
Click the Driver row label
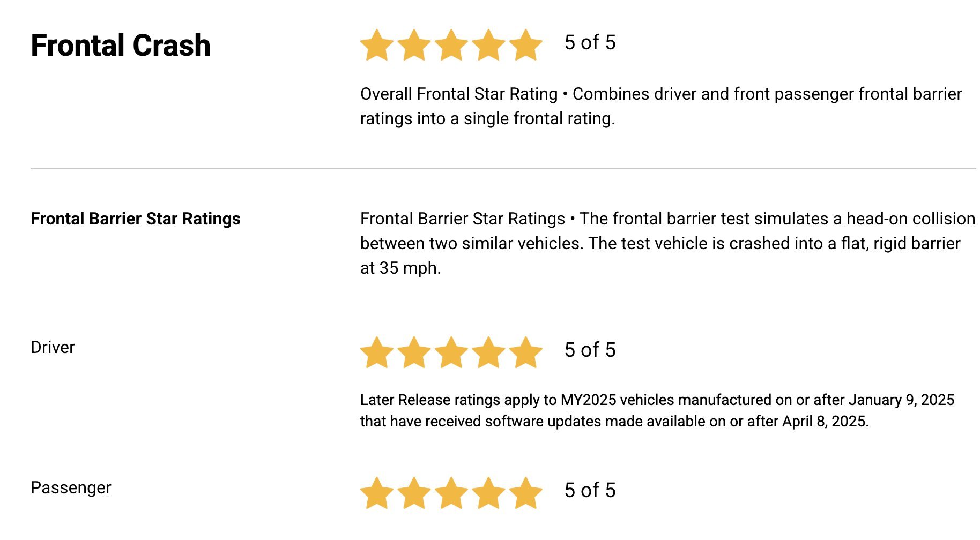(x=53, y=347)
